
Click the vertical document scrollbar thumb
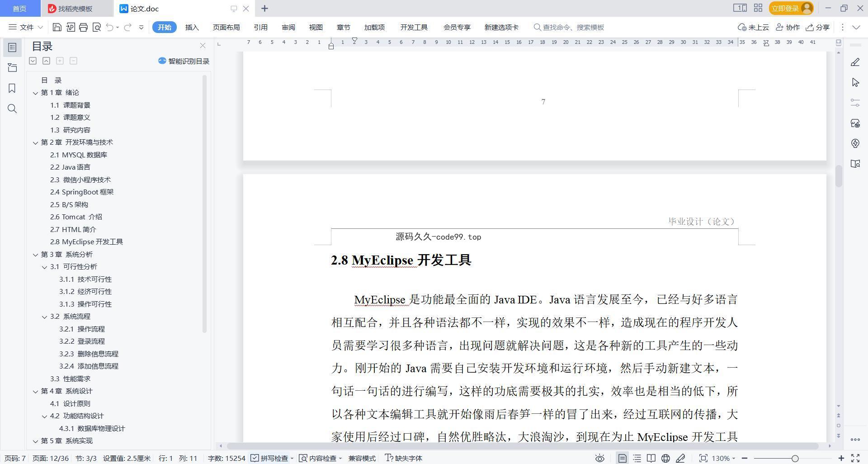[x=839, y=176]
